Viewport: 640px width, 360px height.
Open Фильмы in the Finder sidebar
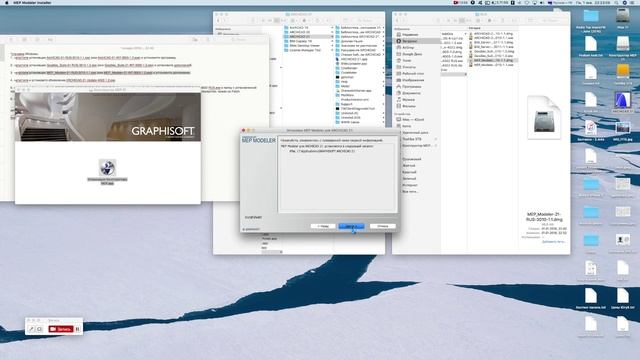409,106
